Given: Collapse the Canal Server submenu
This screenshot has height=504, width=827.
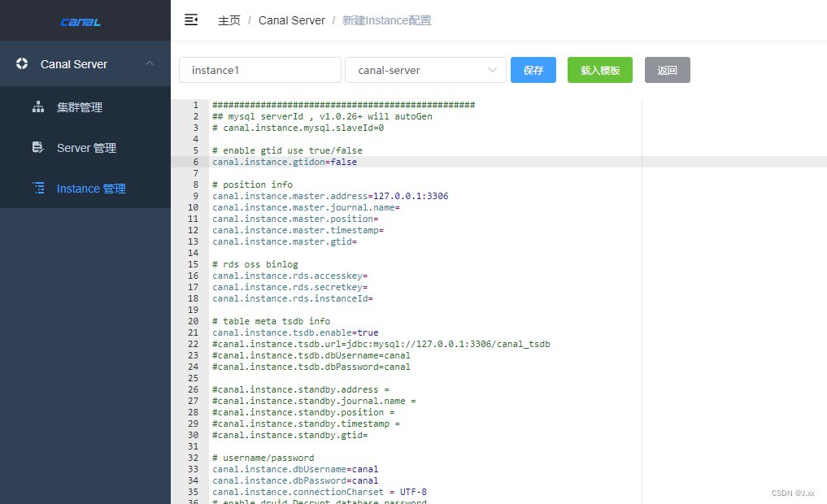Looking at the screenshot, I should pos(150,63).
